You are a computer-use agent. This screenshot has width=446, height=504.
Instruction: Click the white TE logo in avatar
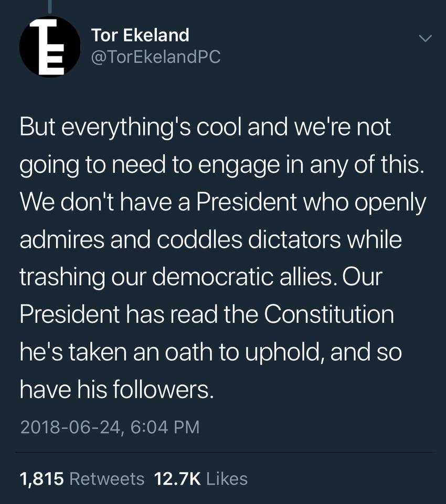pos(48,46)
